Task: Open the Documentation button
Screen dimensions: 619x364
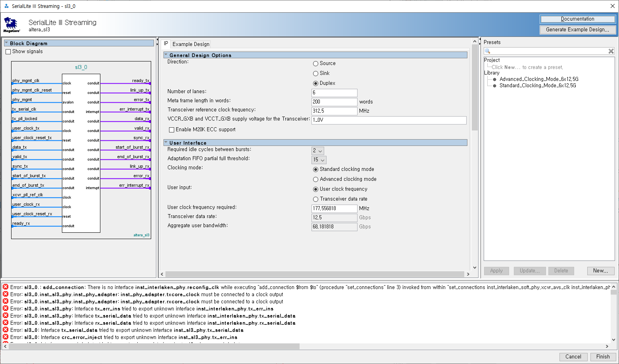Action: coord(578,19)
